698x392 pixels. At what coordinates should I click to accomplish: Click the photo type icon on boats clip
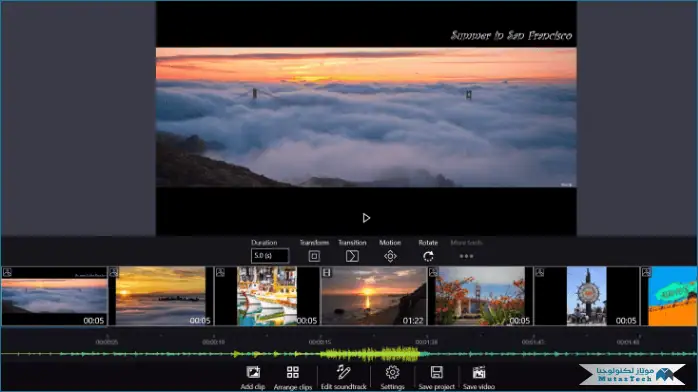220,272
